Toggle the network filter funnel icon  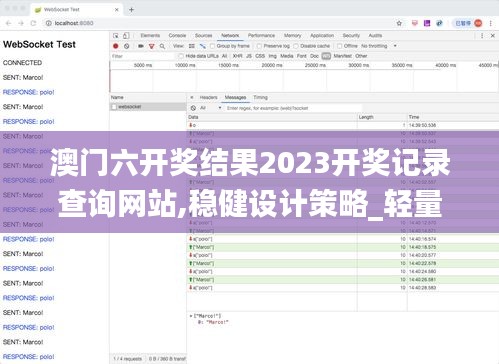(x=152, y=46)
